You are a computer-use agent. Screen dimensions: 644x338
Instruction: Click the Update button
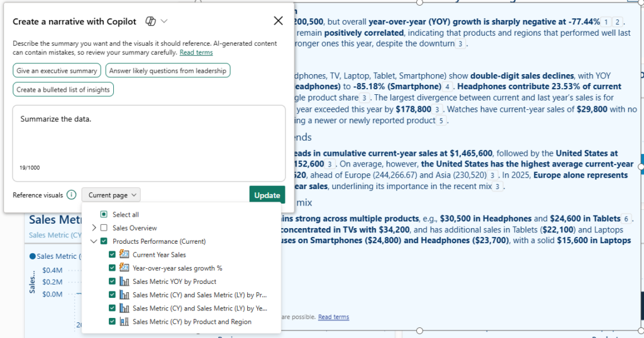point(267,195)
